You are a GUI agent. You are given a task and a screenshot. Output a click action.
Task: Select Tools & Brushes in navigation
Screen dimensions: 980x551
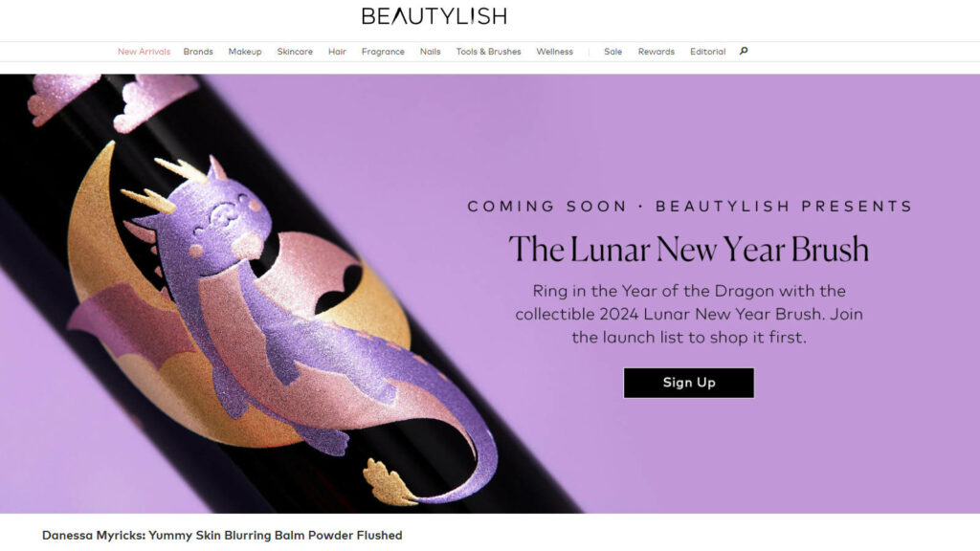[488, 52]
